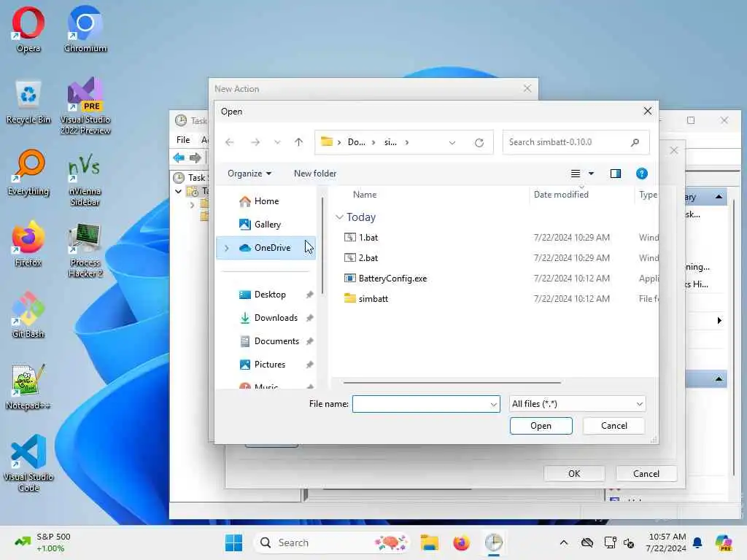
Task: Click Open button in file dialog
Action: click(x=541, y=426)
